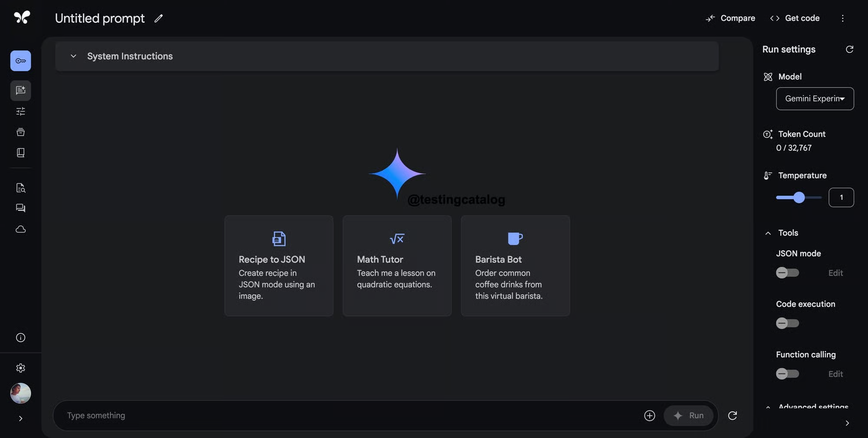Click the Run button
This screenshot has width=868, height=438.
click(x=689, y=415)
